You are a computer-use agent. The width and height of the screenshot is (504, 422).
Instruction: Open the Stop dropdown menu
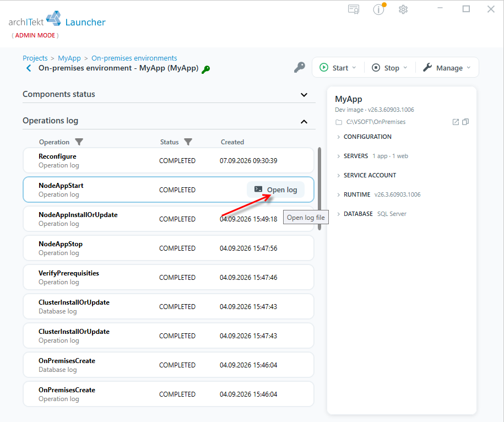tap(389, 68)
